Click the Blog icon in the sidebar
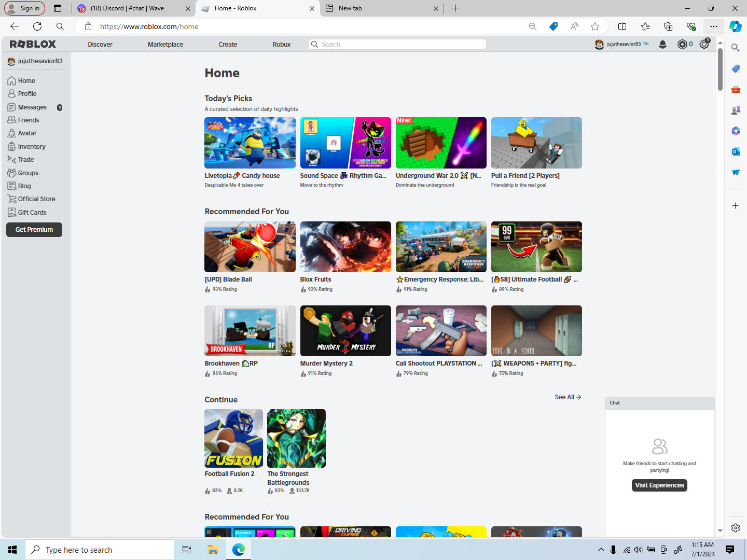 [11, 186]
